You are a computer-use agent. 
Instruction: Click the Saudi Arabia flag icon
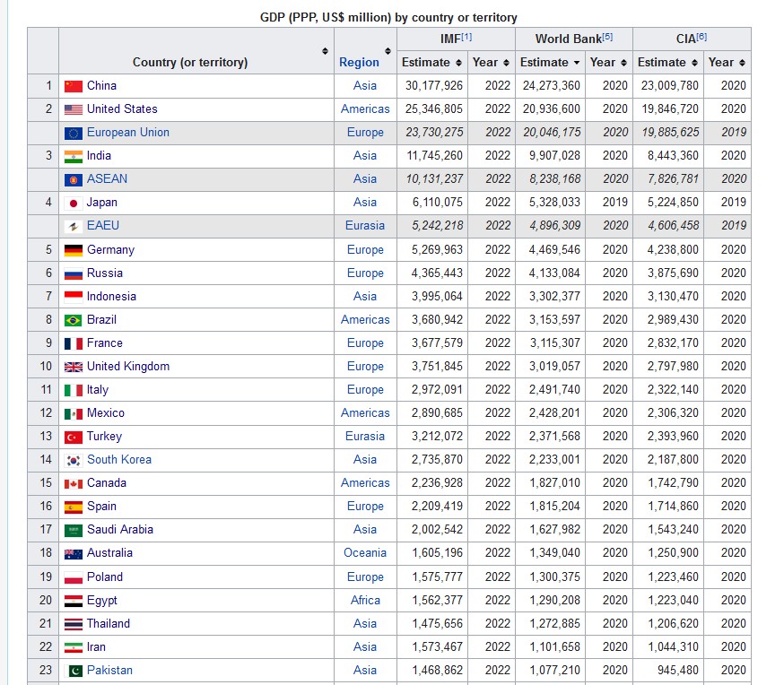coord(73,530)
